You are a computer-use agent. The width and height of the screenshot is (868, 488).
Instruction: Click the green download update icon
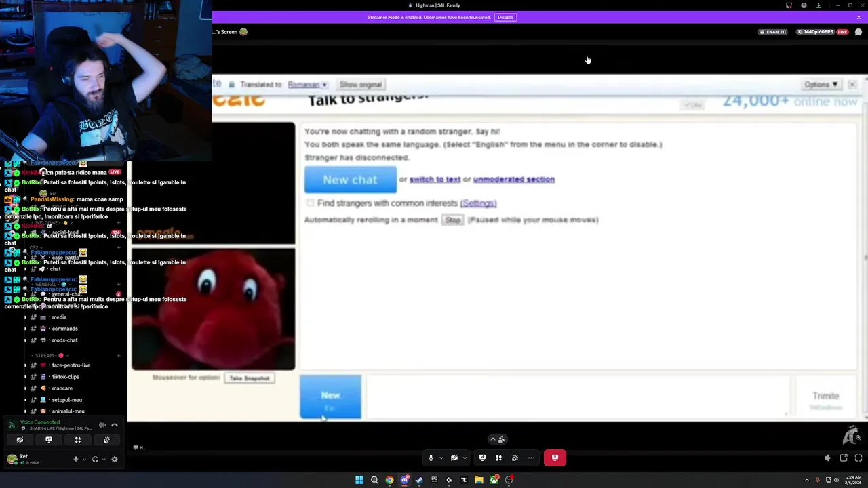(818, 5)
